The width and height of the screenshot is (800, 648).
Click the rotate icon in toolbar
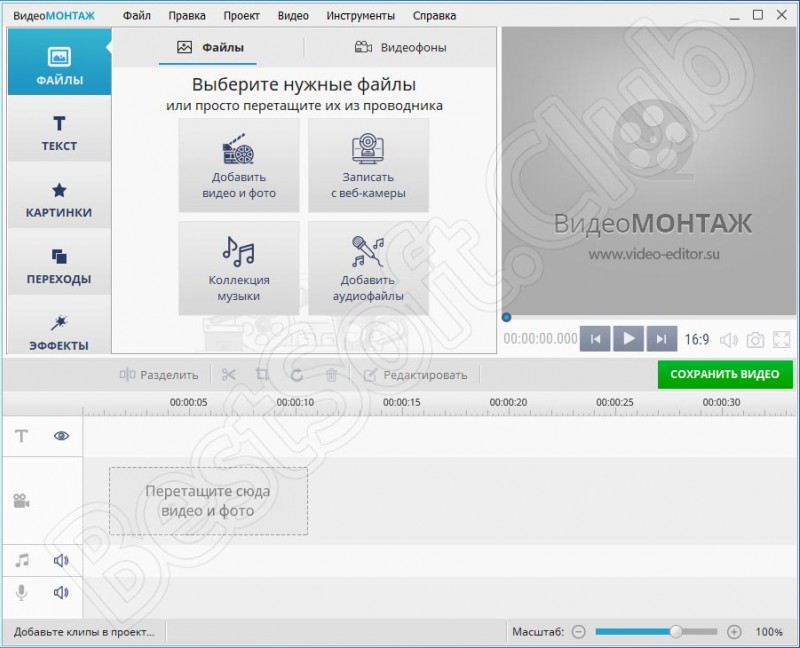297,375
